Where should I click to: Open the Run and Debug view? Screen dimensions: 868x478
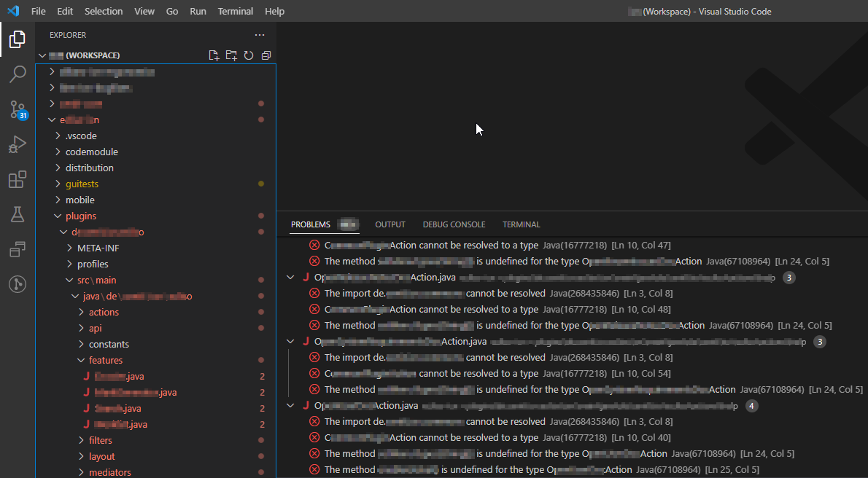click(x=18, y=144)
